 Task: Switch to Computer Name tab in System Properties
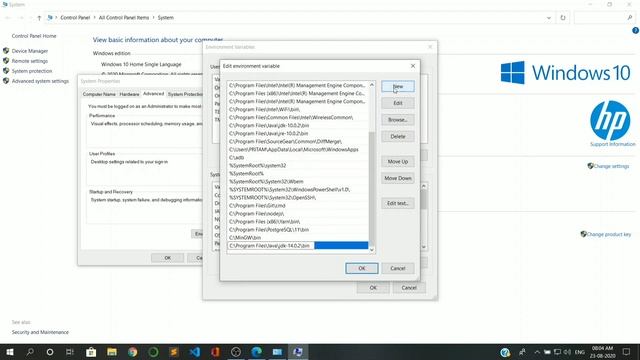(x=99, y=94)
